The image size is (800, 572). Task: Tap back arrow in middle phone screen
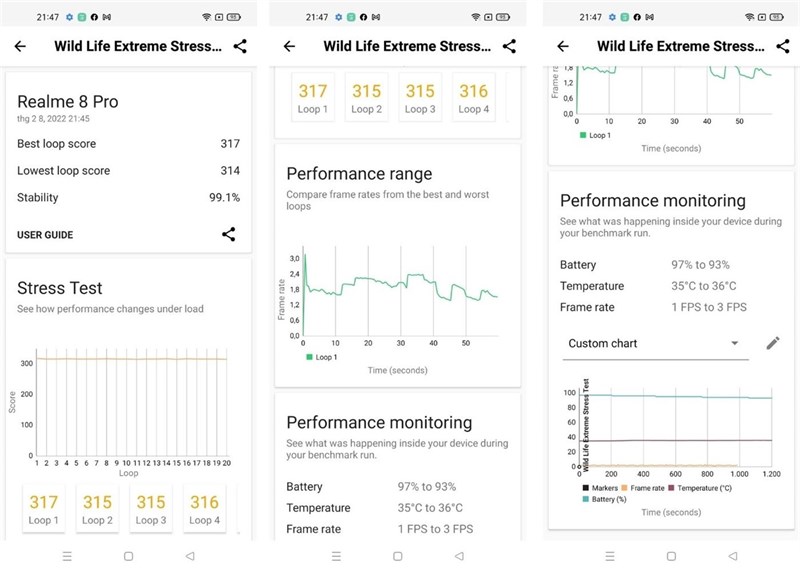tap(289, 46)
